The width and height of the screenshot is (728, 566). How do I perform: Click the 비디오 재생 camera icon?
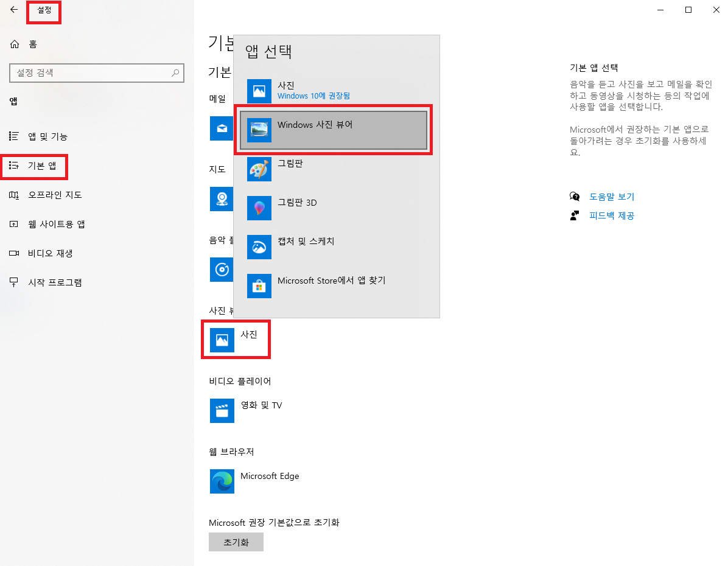(x=14, y=253)
